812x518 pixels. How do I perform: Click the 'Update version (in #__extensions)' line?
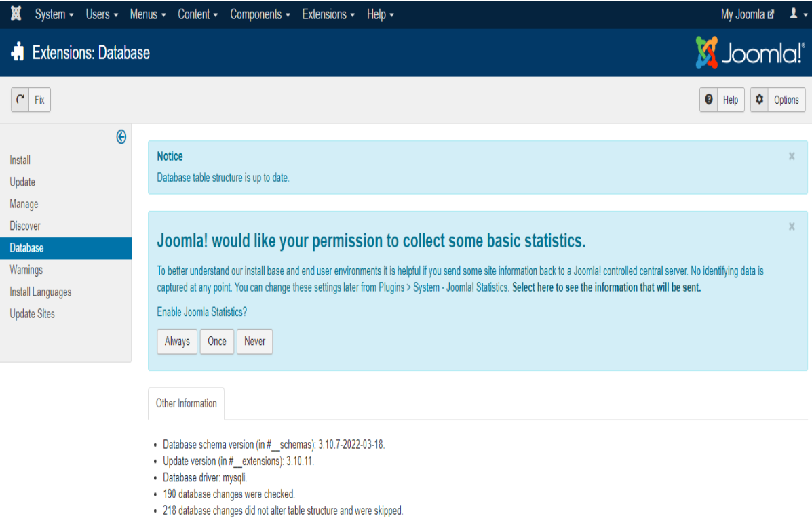[238, 461]
